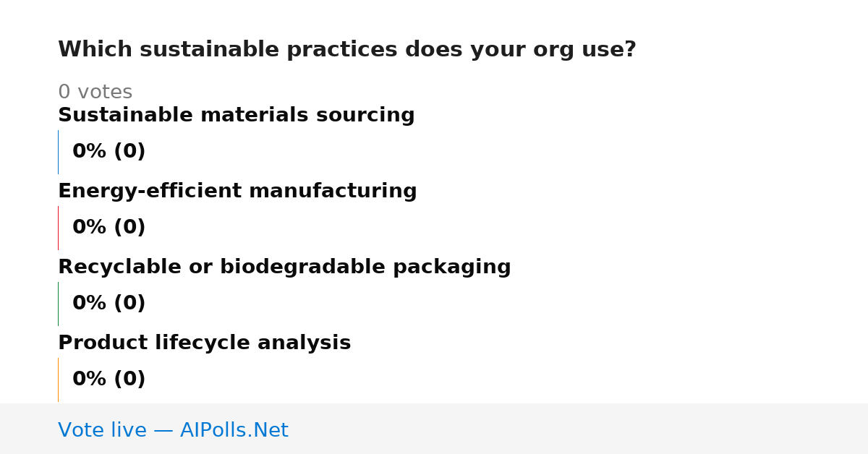Select the Sustainable materials sourcing option

click(237, 116)
